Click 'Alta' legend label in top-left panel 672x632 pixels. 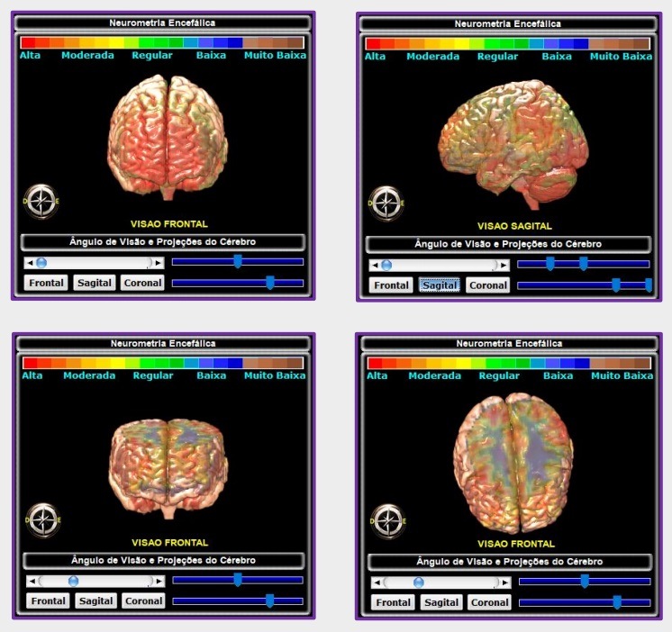click(30, 55)
